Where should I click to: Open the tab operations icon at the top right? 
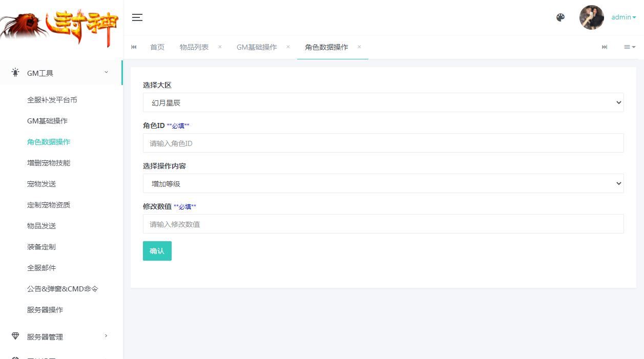point(629,47)
